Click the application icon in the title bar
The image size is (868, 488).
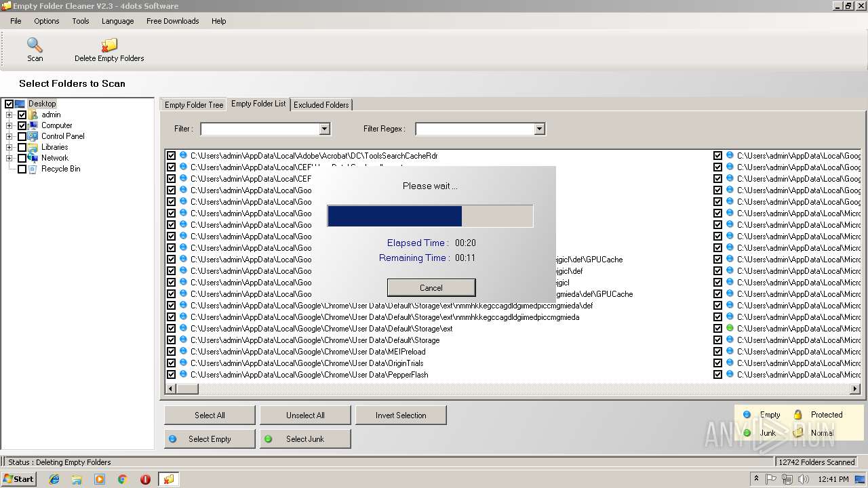pyautogui.click(x=6, y=6)
